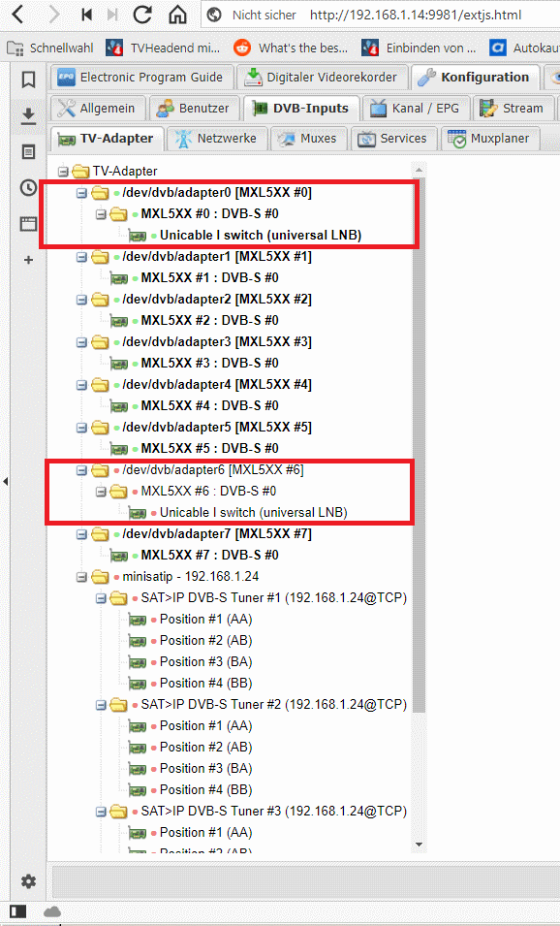Open the downloads icon in the sidebar
Viewport: 560px width, 926px height.
point(28,116)
